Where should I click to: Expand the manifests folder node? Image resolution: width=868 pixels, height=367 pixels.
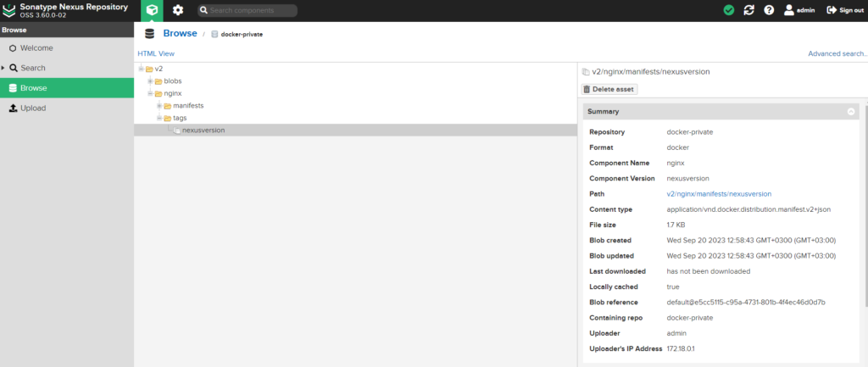point(159,106)
